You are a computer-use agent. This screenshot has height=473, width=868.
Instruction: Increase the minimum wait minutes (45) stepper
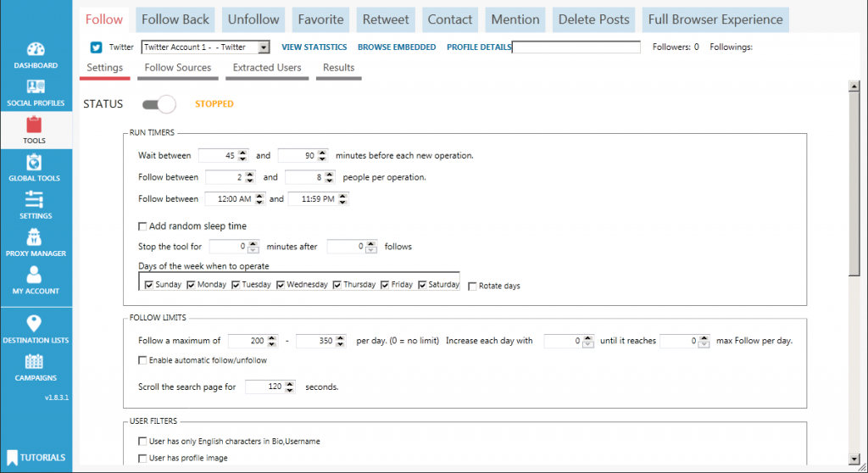point(242,153)
